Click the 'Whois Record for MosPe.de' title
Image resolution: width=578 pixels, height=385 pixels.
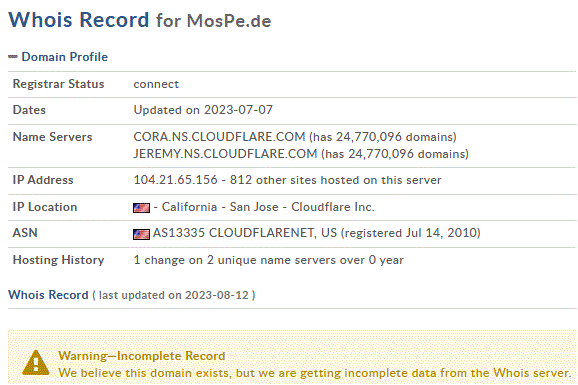pyautogui.click(x=140, y=20)
